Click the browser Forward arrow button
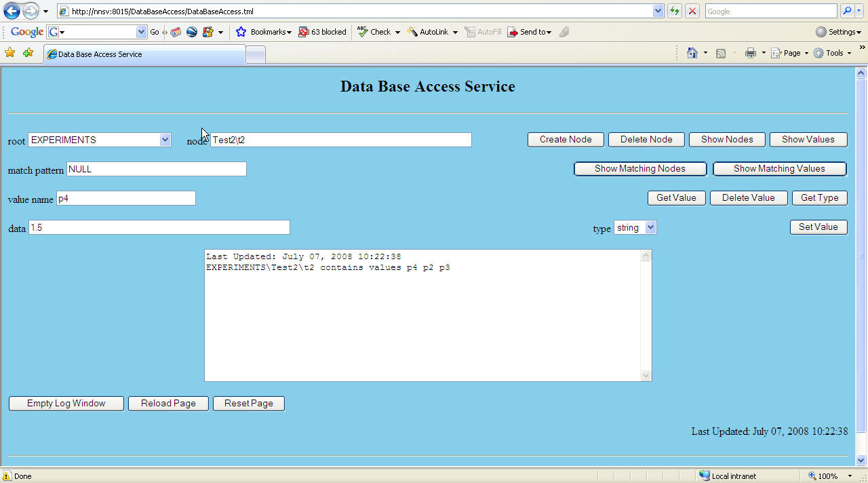 (31, 11)
